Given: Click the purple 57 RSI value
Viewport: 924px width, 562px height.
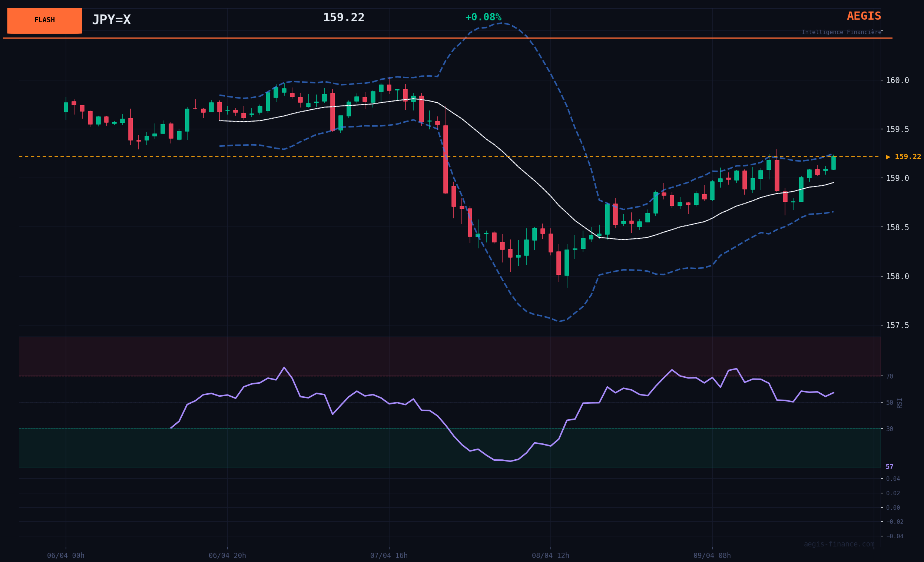Looking at the screenshot, I should [x=889, y=467].
